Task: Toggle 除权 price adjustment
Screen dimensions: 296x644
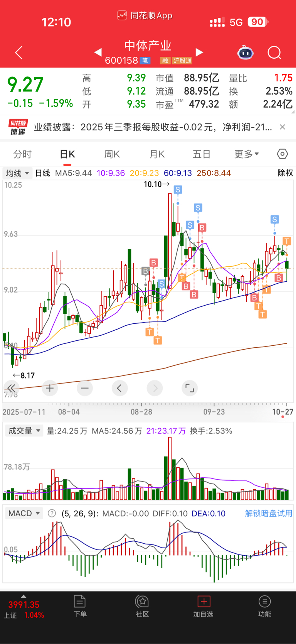Action: [x=285, y=173]
